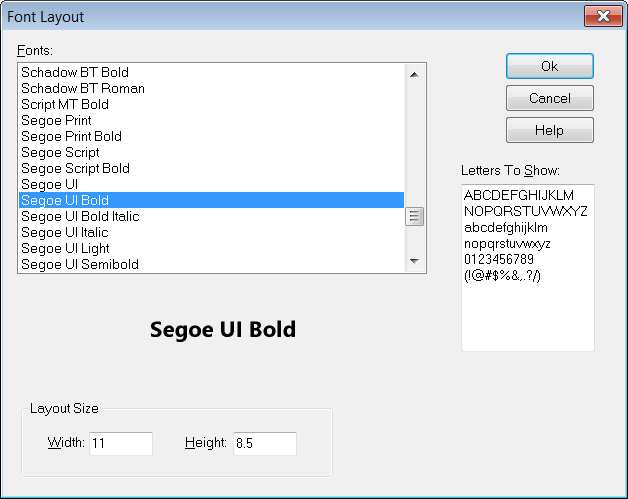
Task: Pick the Segoe UI font entry
Action: [49, 184]
